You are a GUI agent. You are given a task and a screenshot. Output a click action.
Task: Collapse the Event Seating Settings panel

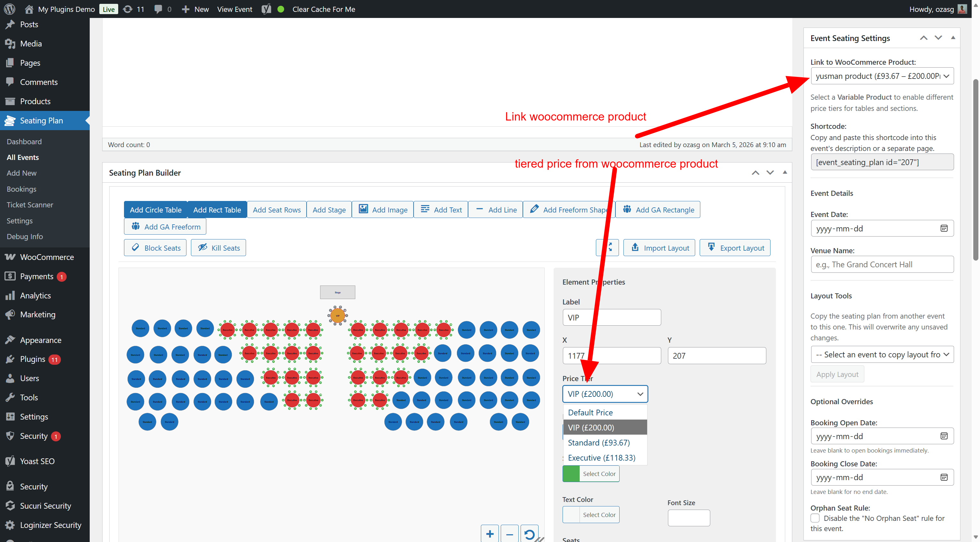pos(953,37)
